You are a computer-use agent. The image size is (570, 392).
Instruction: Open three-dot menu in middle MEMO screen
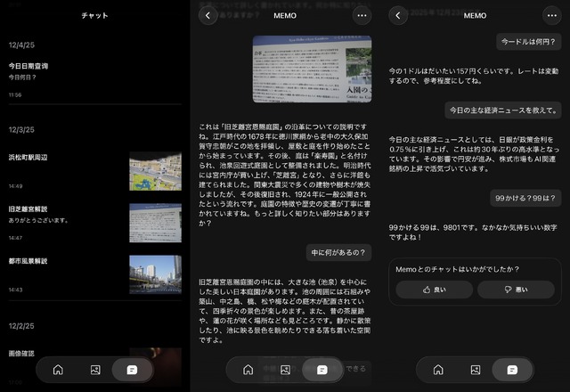(x=362, y=15)
